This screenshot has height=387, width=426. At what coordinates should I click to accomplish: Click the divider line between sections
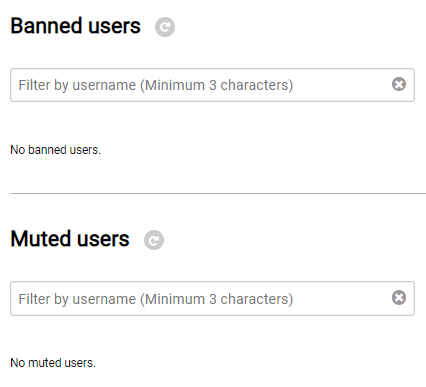pos(218,193)
